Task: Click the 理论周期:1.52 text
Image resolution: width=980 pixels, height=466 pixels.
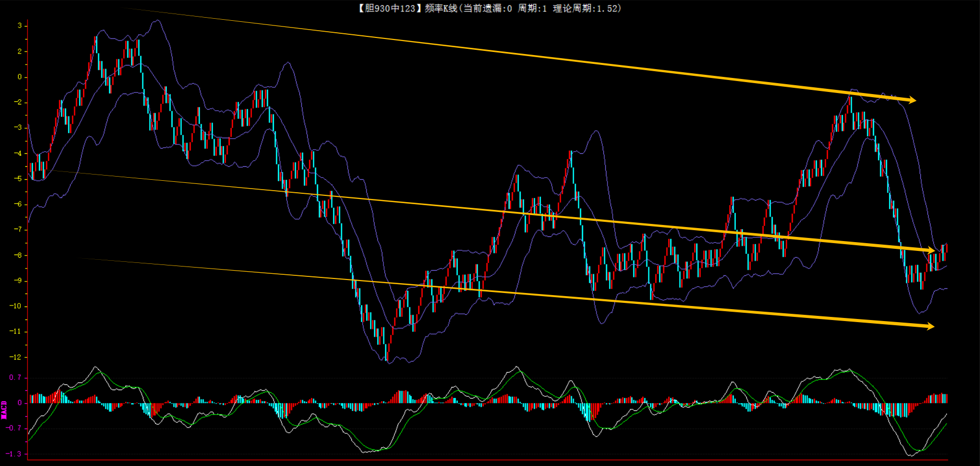Action: tap(586, 8)
